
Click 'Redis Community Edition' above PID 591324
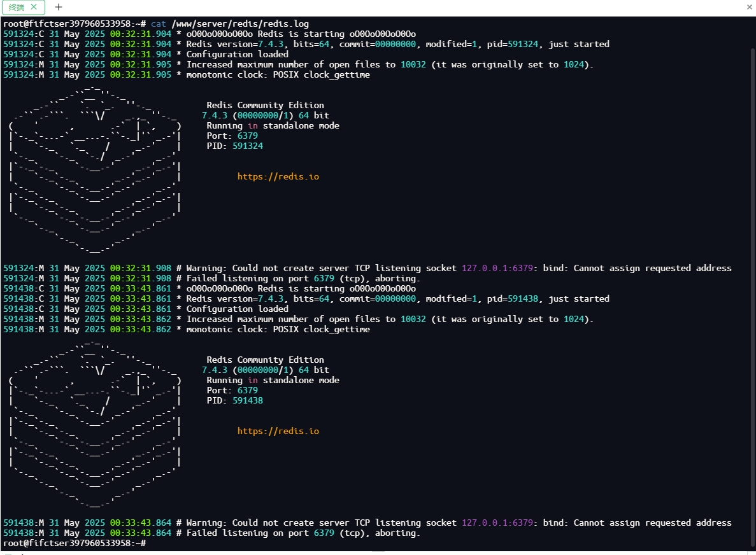[x=265, y=105]
